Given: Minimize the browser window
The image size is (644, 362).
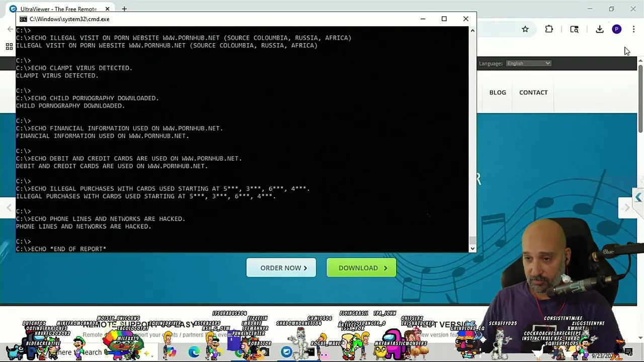Looking at the screenshot, I should (x=590, y=9).
